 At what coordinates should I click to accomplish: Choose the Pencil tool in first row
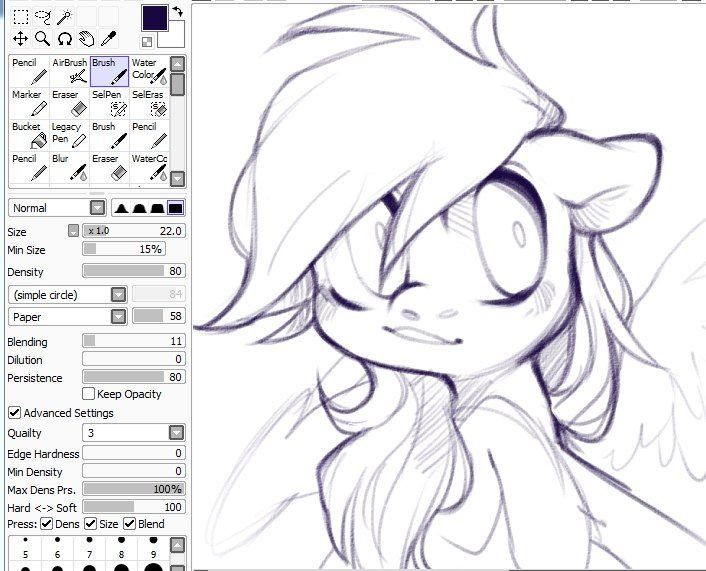pyautogui.click(x=29, y=71)
